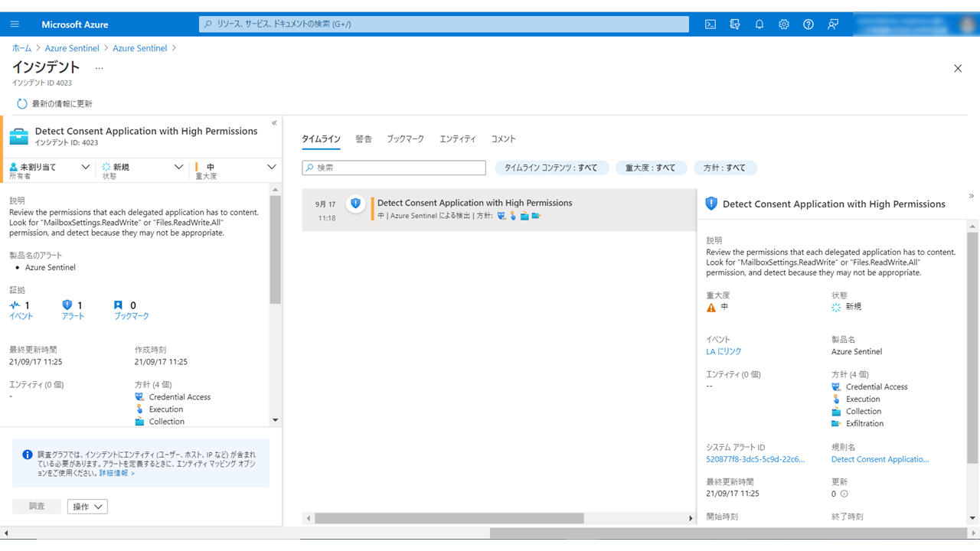This screenshot has width=980, height=551.
Task: Collapse the left incident panel
Action: coord(274,123)
